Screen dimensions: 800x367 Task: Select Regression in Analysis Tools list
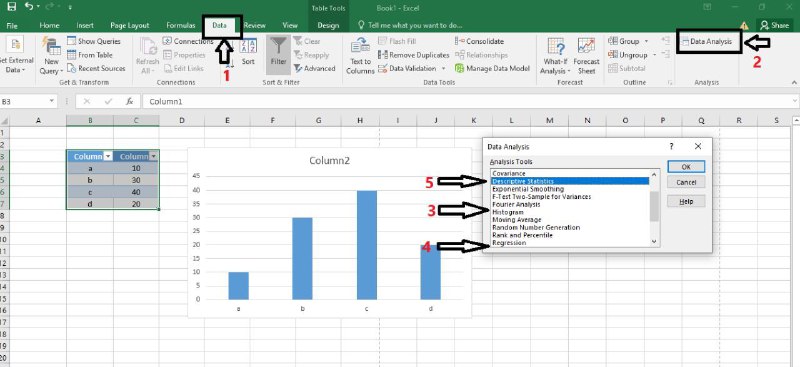click(x=570, y=243)
